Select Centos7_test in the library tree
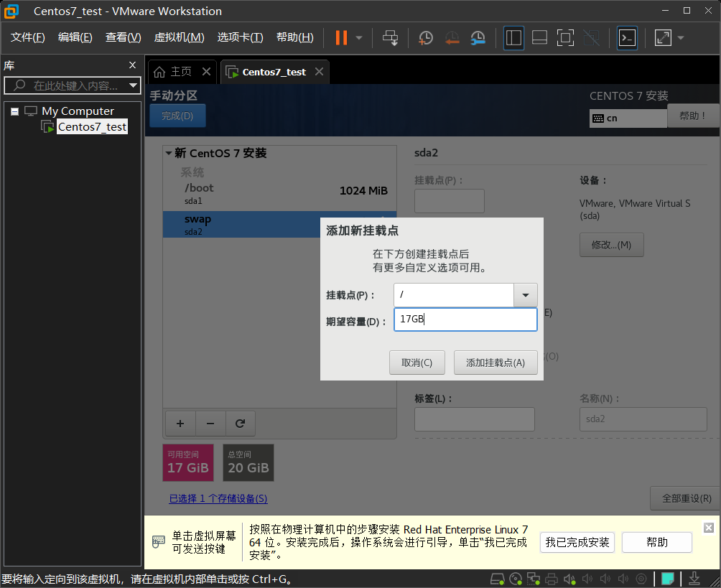 (x=92, y=127)
